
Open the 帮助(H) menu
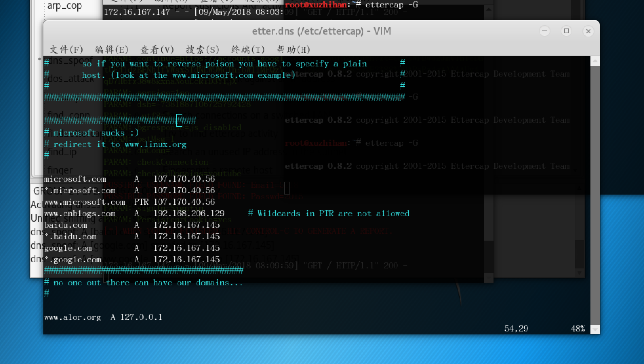coord(294,50)
